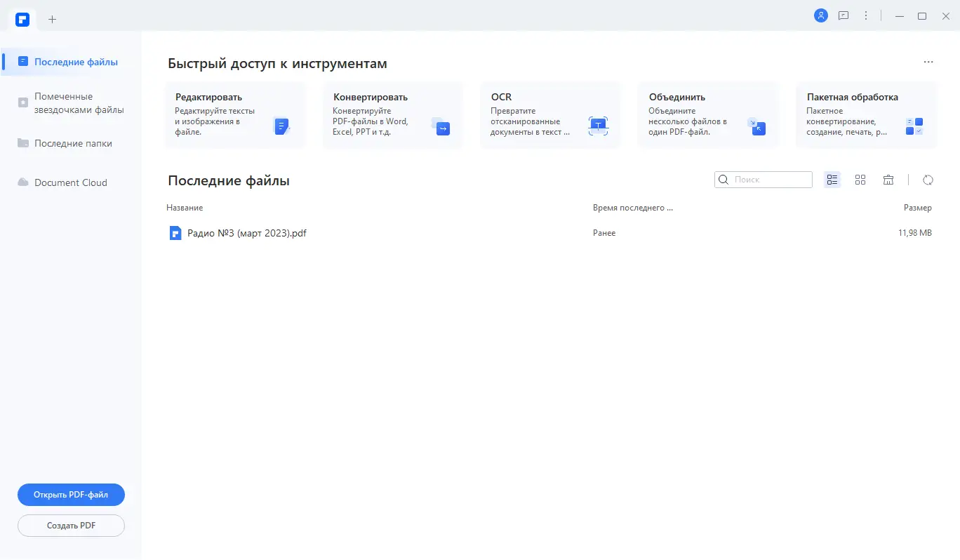Image resolution: width=960 pixels, height=560 pixels.
Task: Click the clear recent list trash icon
Action: 888,180
